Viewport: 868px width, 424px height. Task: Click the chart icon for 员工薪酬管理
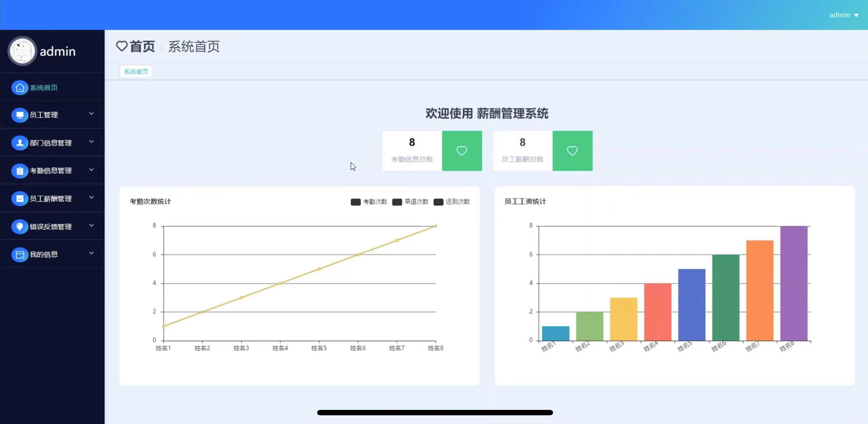pyautogui.click(x=20, y=199)
